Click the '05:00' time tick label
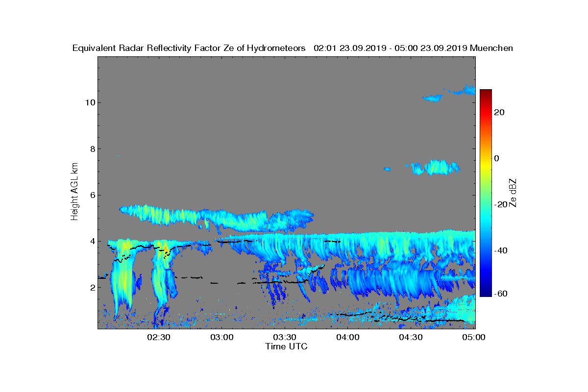The width and height of the screenshot is (588, 392). [x=474, y=338]
